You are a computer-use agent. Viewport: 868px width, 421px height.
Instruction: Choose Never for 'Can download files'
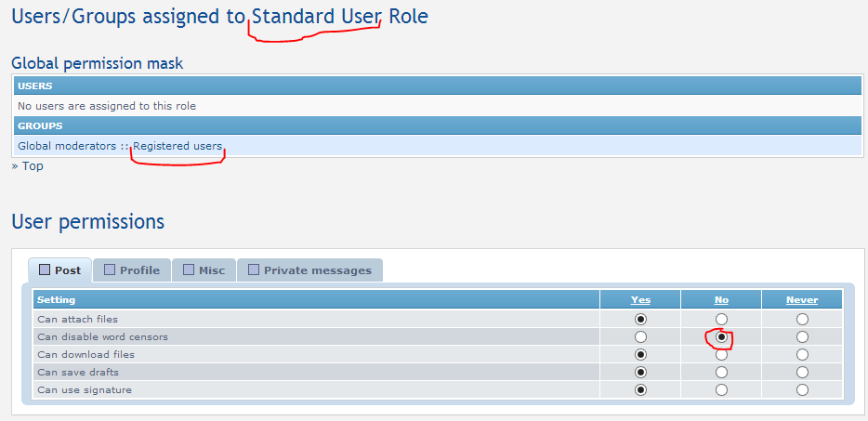(802, 354)
